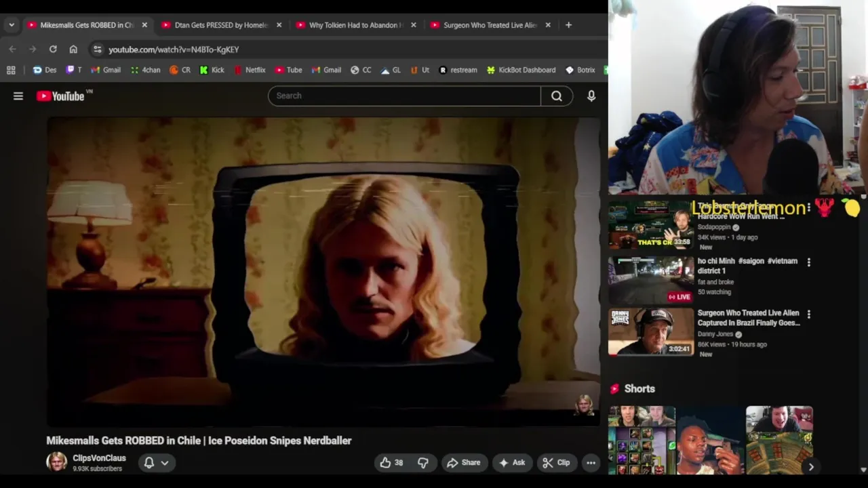Screen dimensions: 868x488
Task: Click the Clip button
Action: point(557,462)
